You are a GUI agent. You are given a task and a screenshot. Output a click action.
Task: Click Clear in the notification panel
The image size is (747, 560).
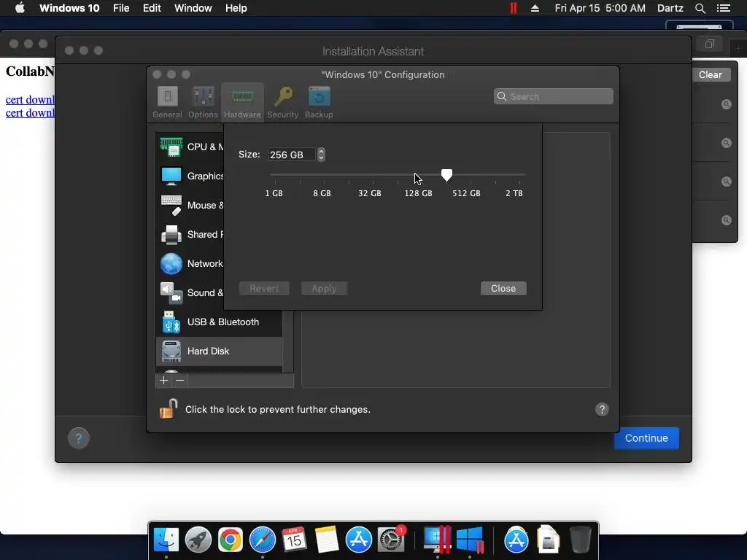point(711,75)
